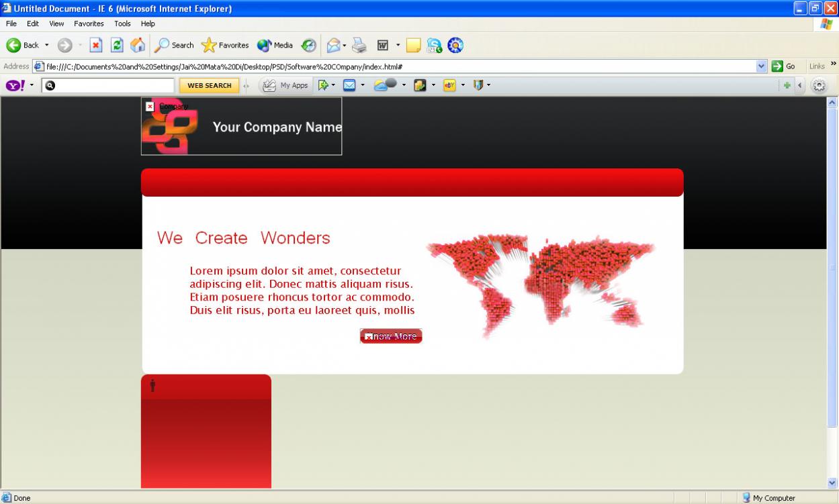839x504 pixels.
Task: Click the Your Company Name logo
Action: (241, 126)
